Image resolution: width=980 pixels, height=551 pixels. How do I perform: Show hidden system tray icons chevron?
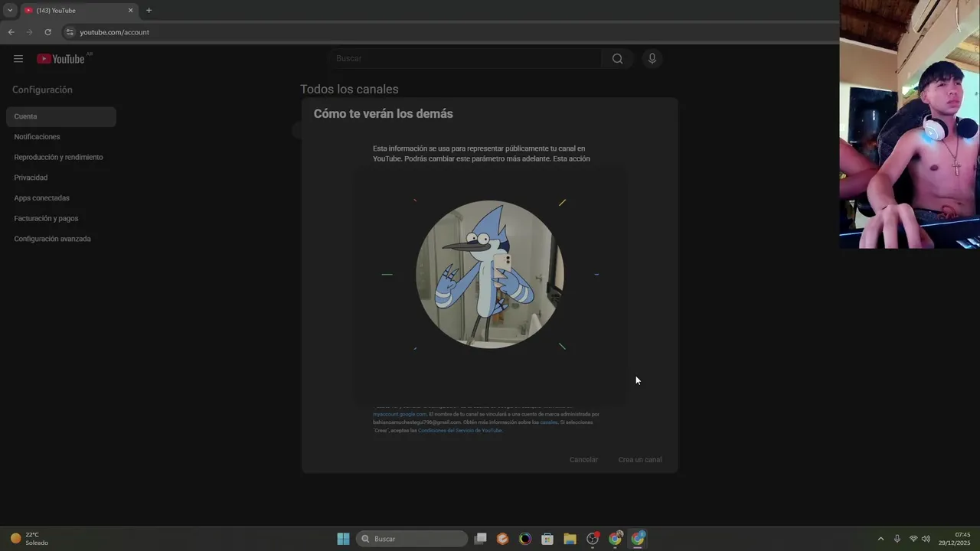(x=880, y=539)
